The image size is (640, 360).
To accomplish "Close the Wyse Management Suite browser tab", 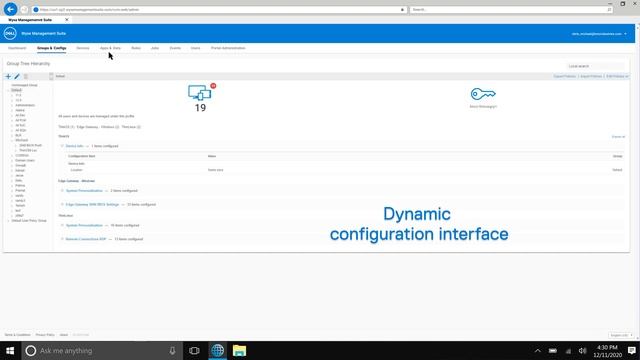I will pos(67,20).
